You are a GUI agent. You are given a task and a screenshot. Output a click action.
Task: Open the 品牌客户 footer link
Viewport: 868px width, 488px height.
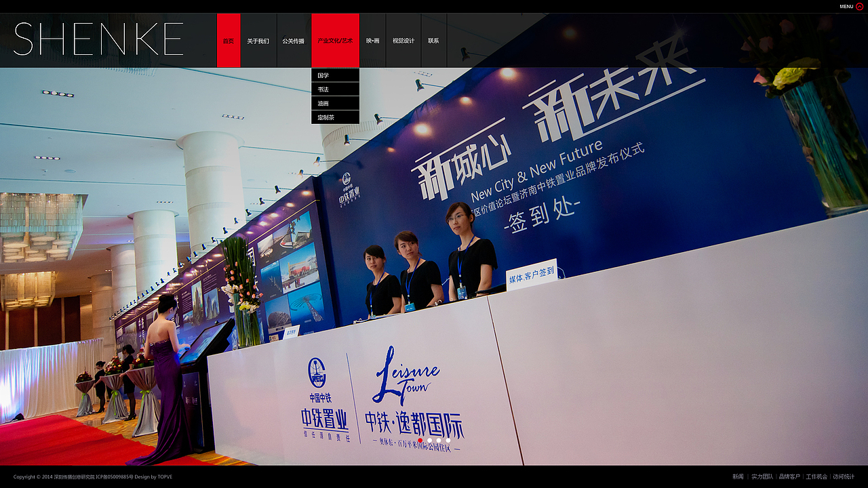[x=789, y=476]
